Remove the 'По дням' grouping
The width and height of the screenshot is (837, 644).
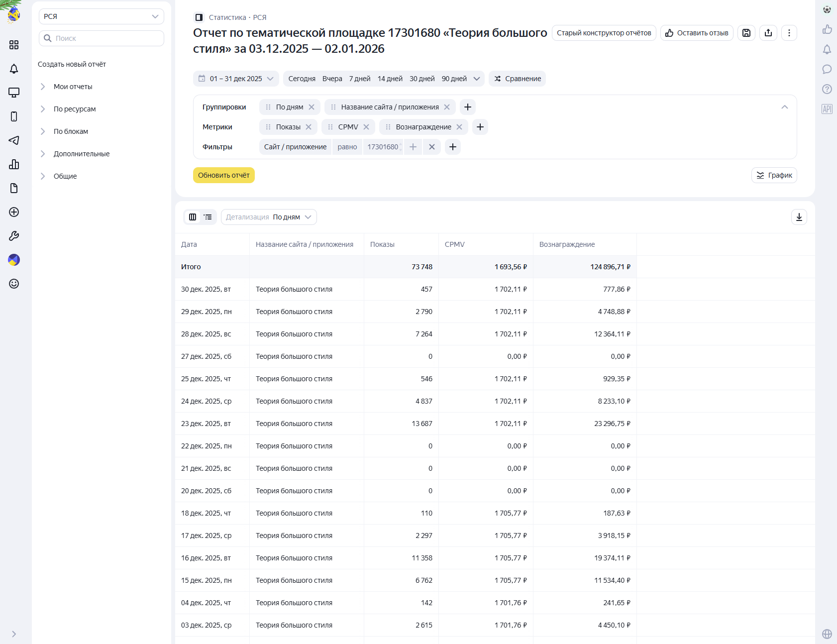pos(312,107)
